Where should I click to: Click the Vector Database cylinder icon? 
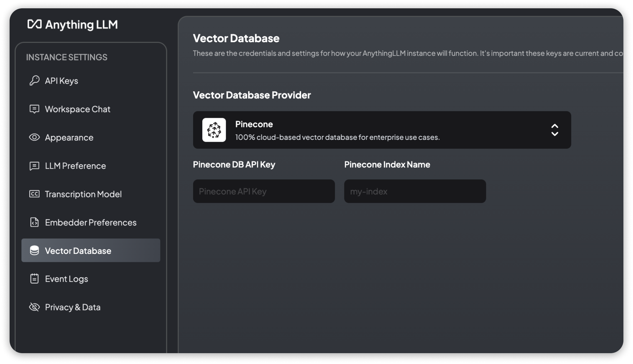(x=35, y=250)
